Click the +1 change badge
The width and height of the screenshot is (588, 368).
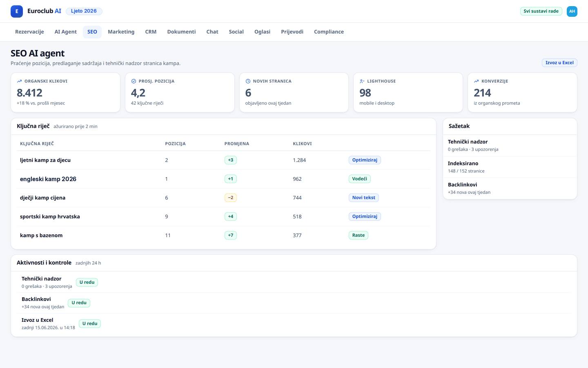click(231, 179)
